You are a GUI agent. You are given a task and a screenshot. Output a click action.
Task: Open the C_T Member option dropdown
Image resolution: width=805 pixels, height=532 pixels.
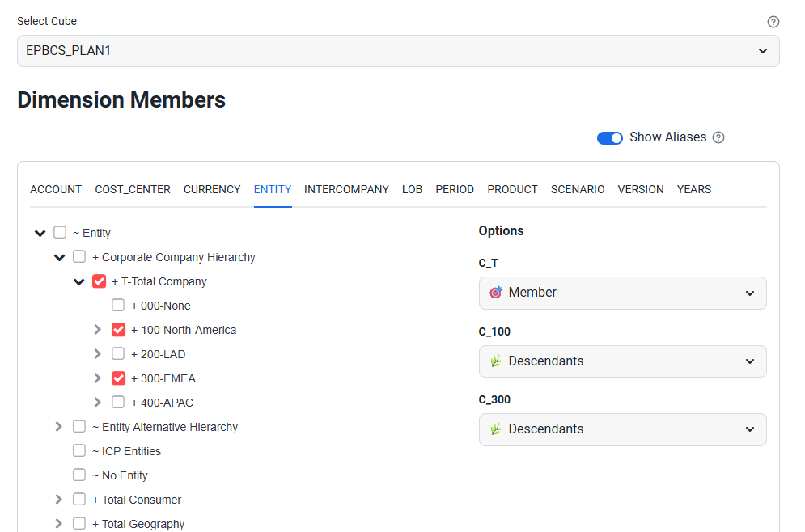click(622, 293)
